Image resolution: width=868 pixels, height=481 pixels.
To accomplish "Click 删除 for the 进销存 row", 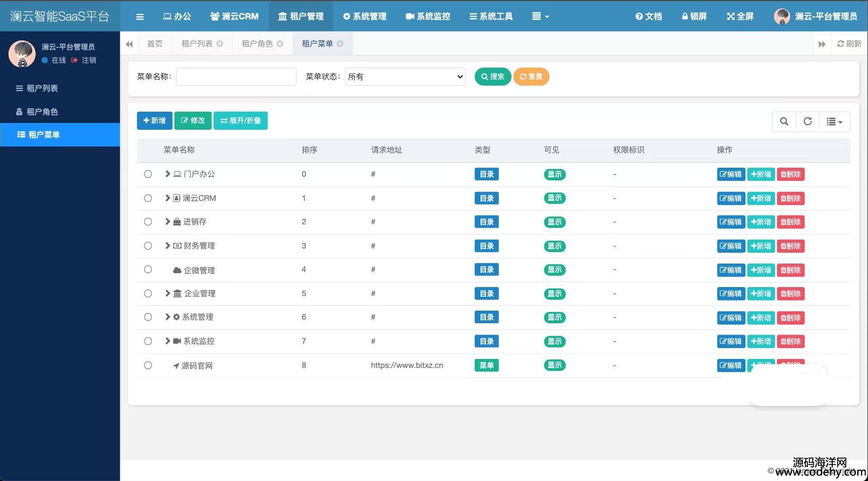I will 791,222.
